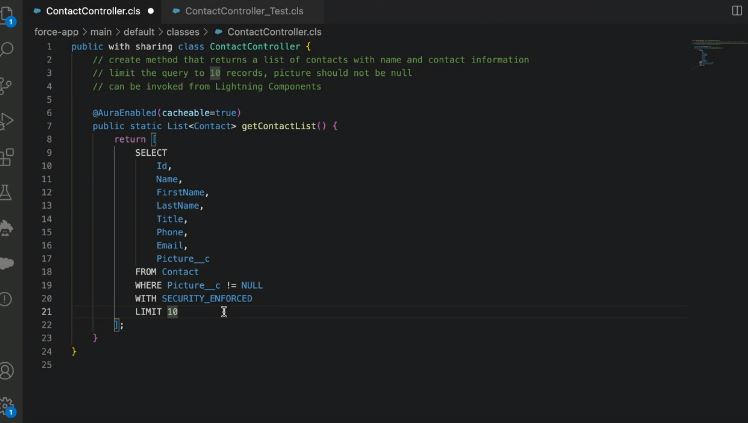Open the Testing flask icon
The image size is (748, 423).
coord(6,193)
